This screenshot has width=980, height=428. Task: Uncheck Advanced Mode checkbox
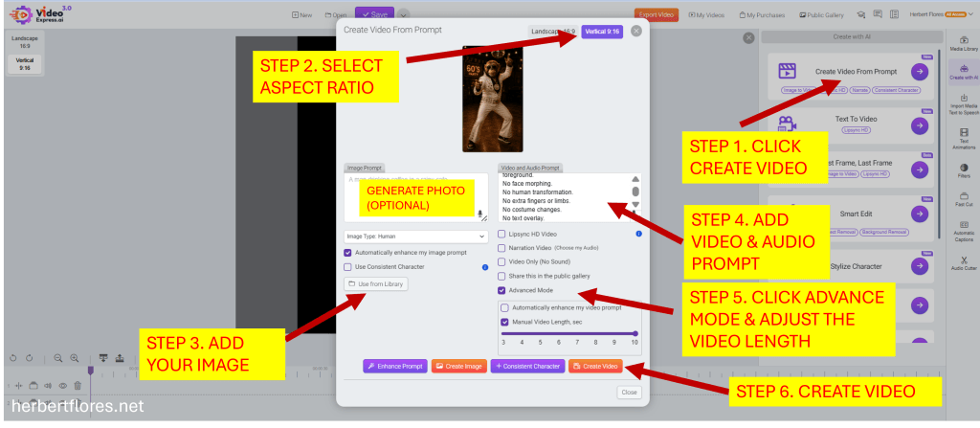(501, 290)
